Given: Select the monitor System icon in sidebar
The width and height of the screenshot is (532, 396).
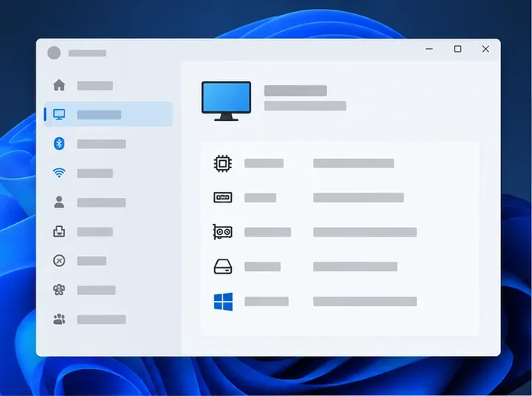Looking at the screenshot, I should 59,114.
